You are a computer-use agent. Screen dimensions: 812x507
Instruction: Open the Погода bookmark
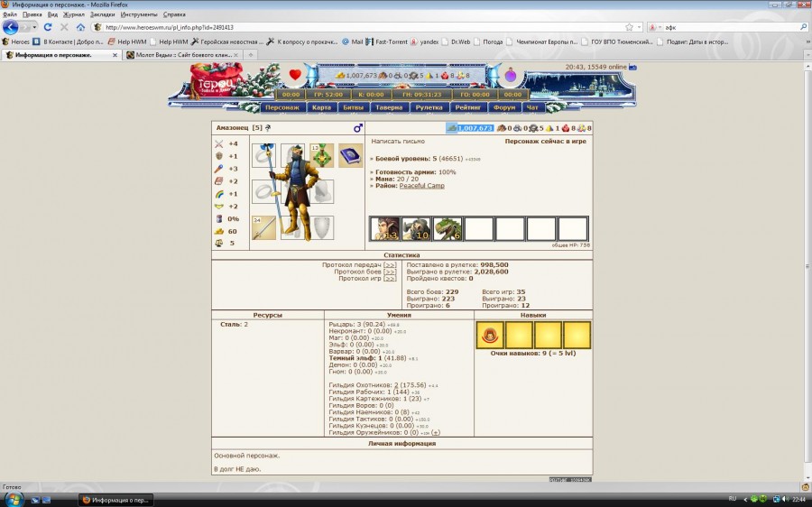(488, 41)
